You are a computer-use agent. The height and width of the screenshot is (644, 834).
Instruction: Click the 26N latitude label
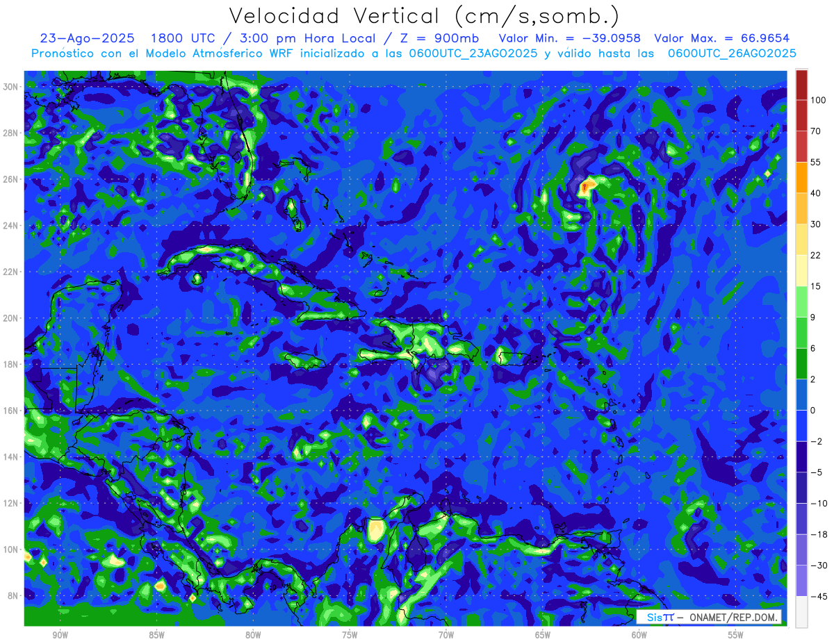pos(12,179)
